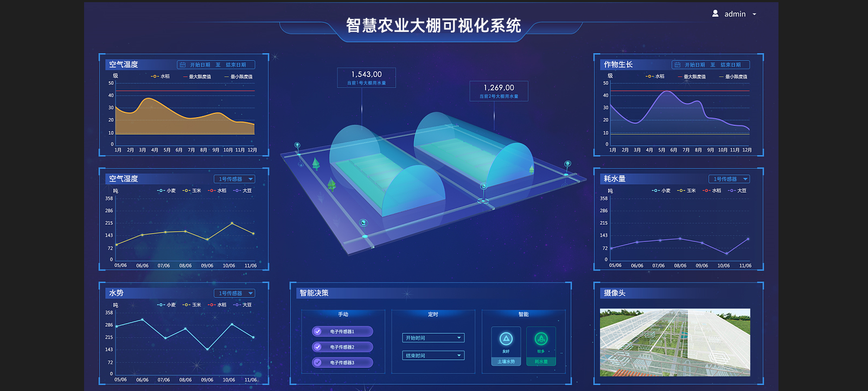Click the sensor marker at far right corner of map
This screenshot has width=868, height=391.
pyautogui.click(x=567, y=164)
